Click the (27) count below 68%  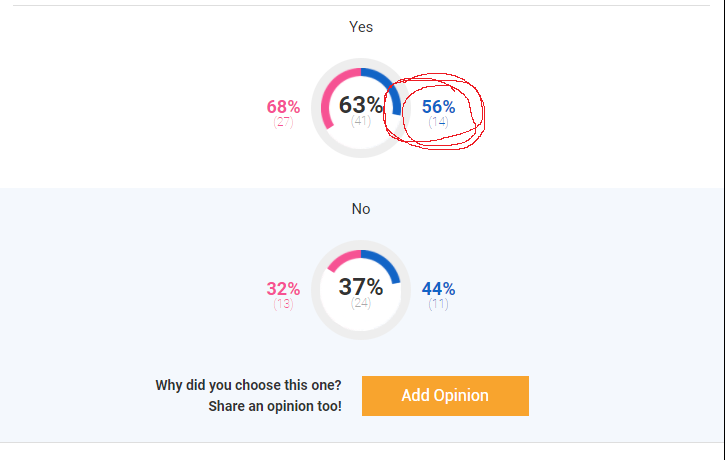(x=283, y=122)
